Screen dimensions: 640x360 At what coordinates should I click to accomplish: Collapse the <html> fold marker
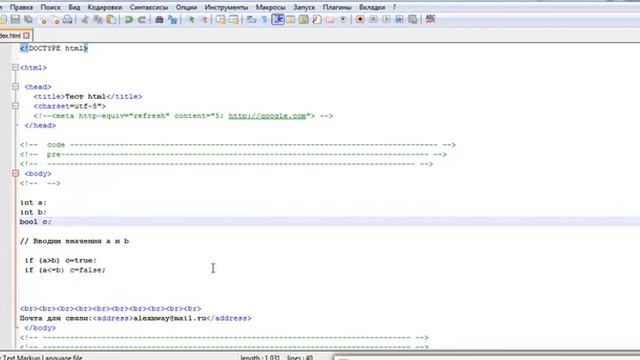(15, 67)
